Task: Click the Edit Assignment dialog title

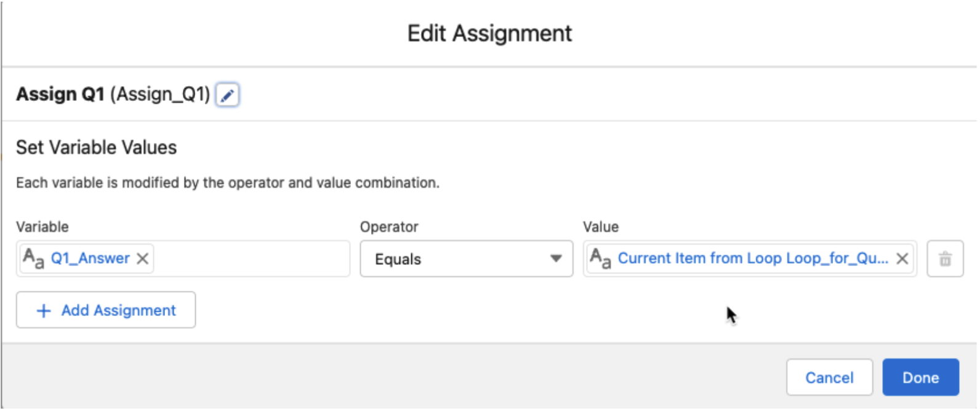Action: tap(489, 33)
